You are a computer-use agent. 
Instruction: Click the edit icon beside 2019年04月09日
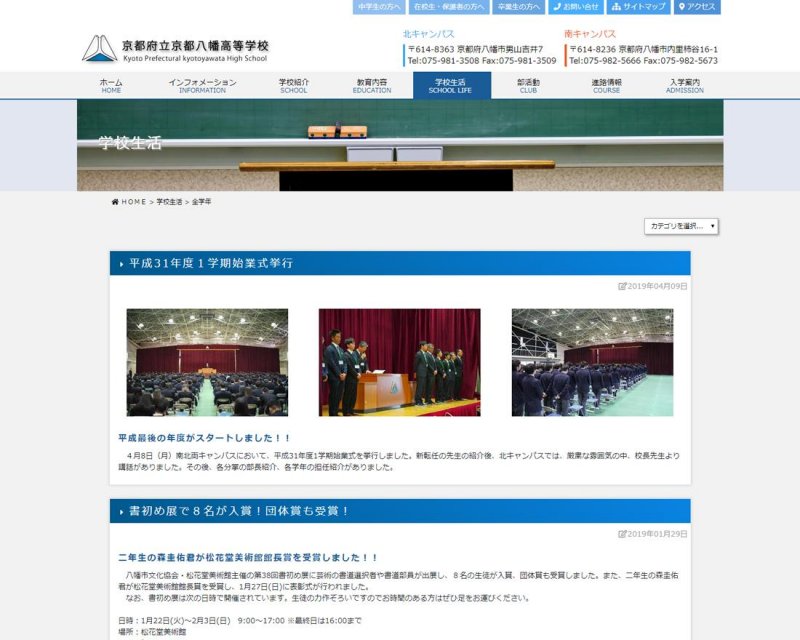623,286
